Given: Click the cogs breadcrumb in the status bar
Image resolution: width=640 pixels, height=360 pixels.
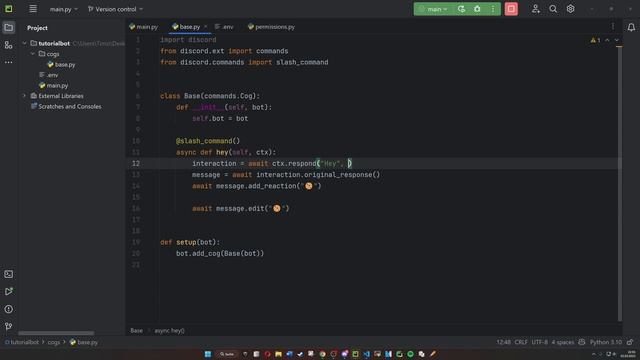Looking at the screenshot, I should click(x=53, y=342).
